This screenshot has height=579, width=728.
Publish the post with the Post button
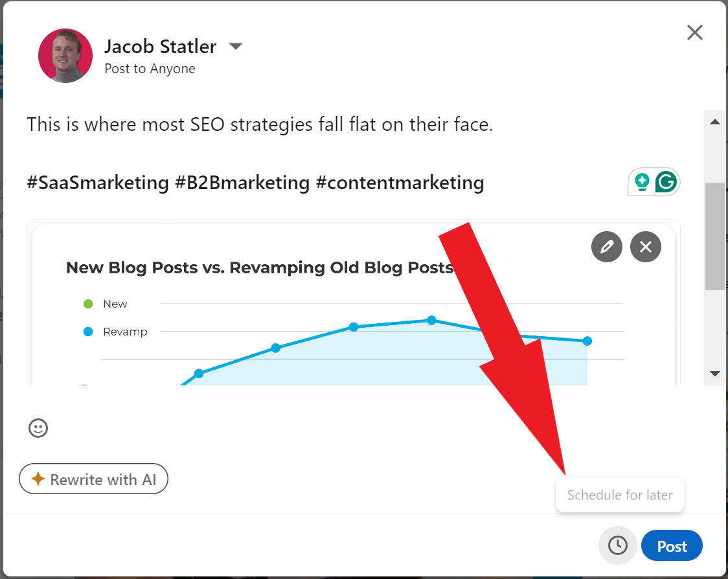[x=672, y=545]
